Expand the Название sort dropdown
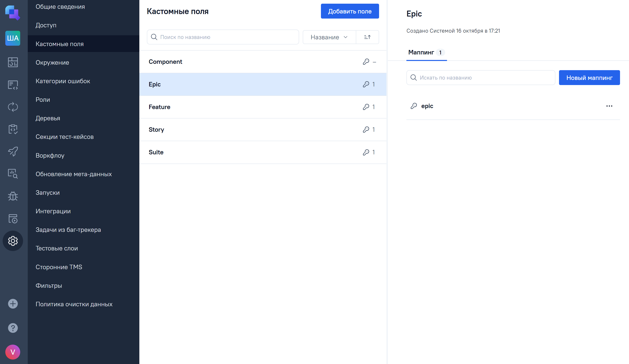629x364 pixels. (x=329, y=37)
